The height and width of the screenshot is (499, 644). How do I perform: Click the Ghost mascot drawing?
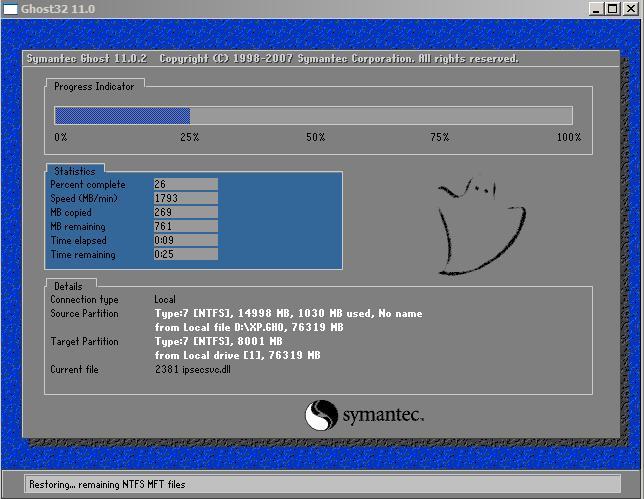[478, 224]
